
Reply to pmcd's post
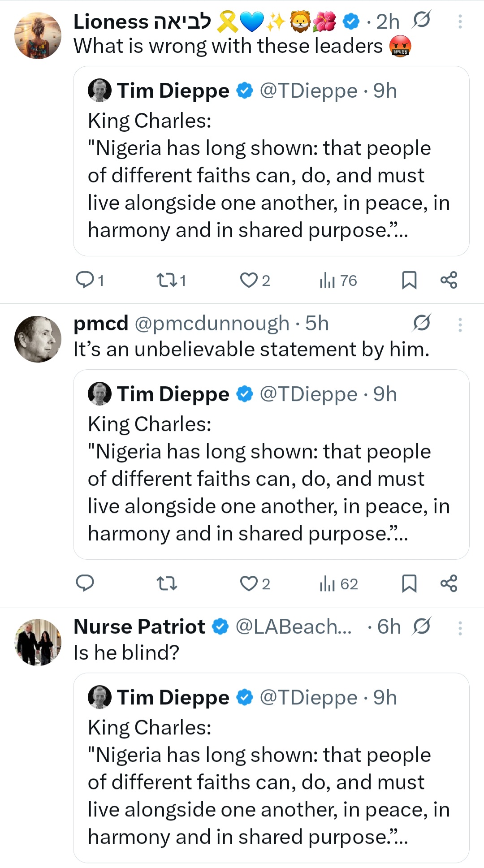point(85,583)
